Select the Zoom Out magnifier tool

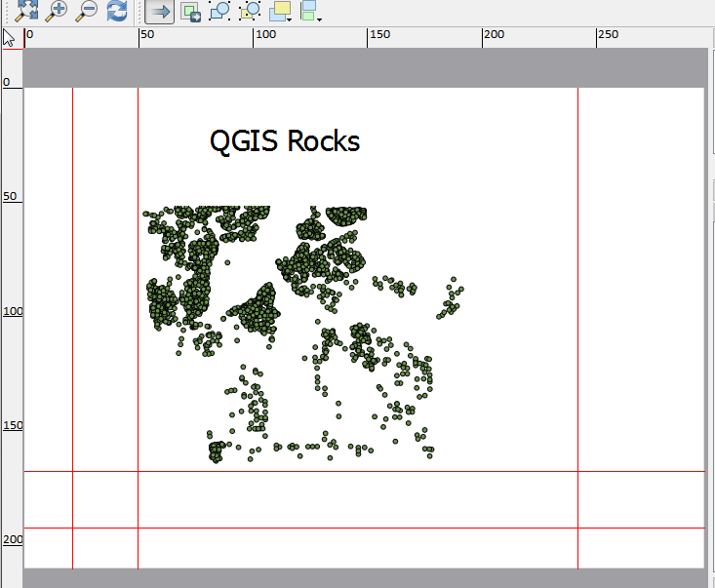(86, 11)
